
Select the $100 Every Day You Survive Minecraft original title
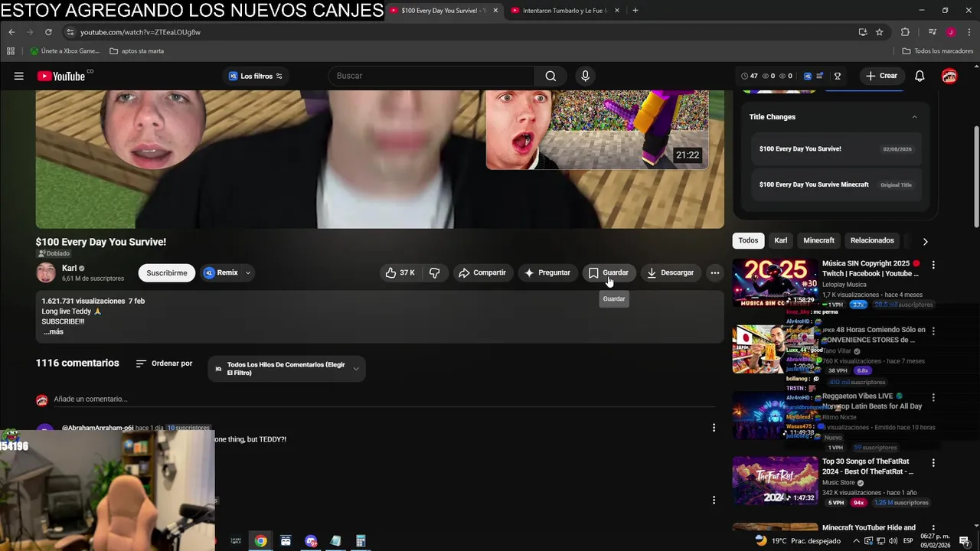pyautogui.click(x=835, y=184)
